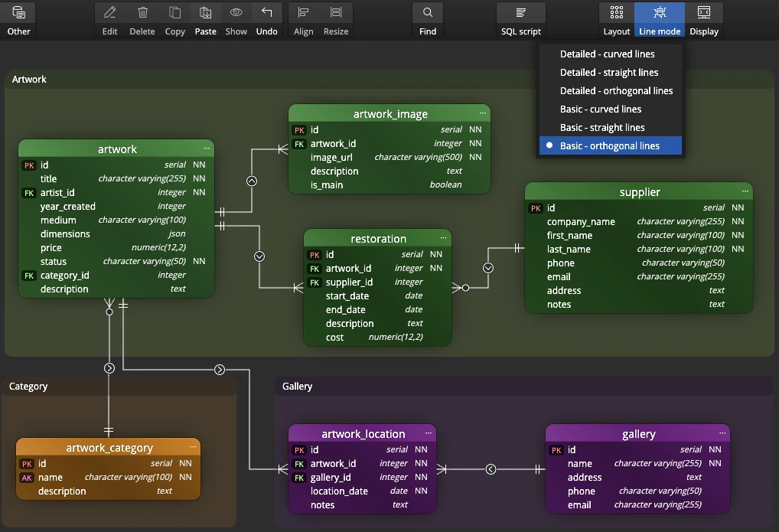Select the is_main column row

click(x=389, y=185)
